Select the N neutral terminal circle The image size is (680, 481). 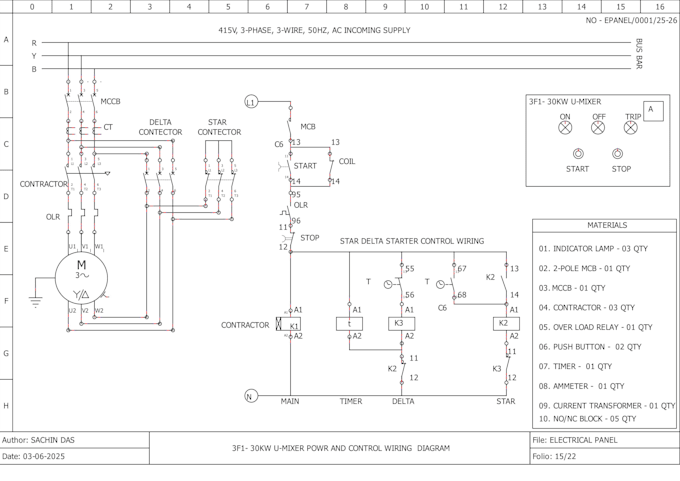pyautogui.click(x=251, y=396)
